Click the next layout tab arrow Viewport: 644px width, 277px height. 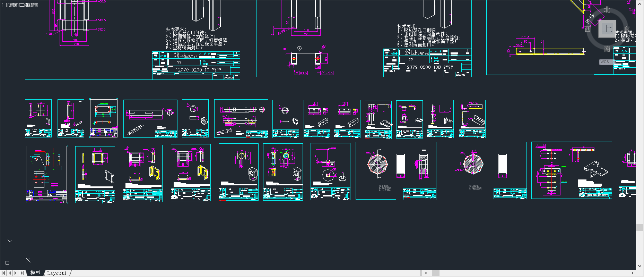[16, 273]
